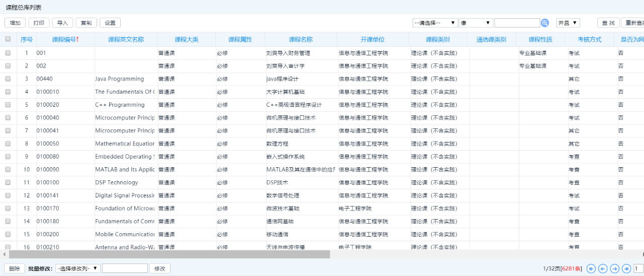The height and width of the screenshot is (276, 644).
Task: Go to the previous page
Action: (x=603, y=269)
